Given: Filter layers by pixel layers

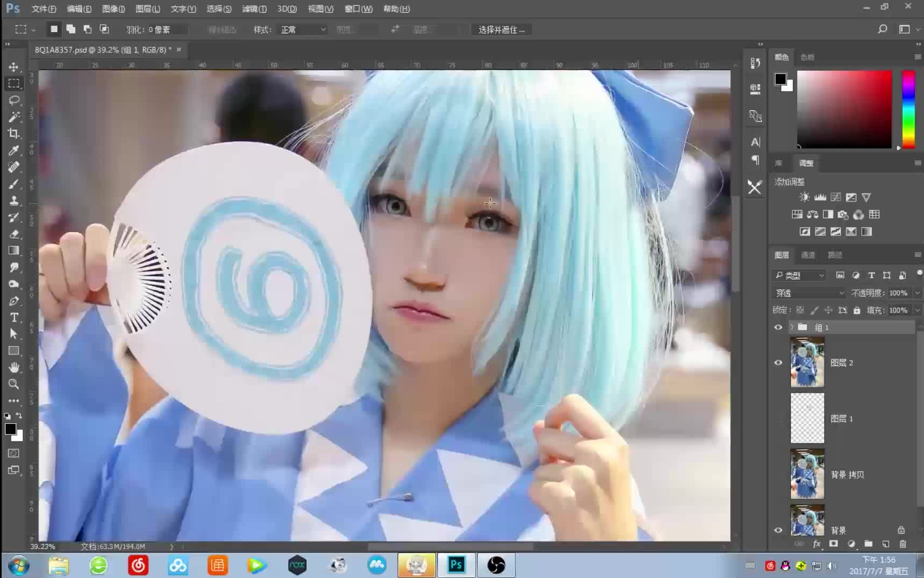Looking at the screenshot, I should [840, 275].
